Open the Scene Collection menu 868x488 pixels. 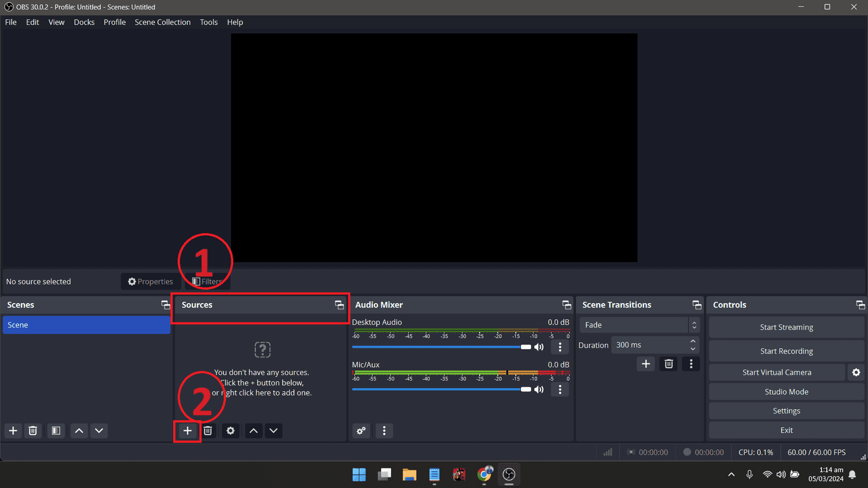pos(162,22)
